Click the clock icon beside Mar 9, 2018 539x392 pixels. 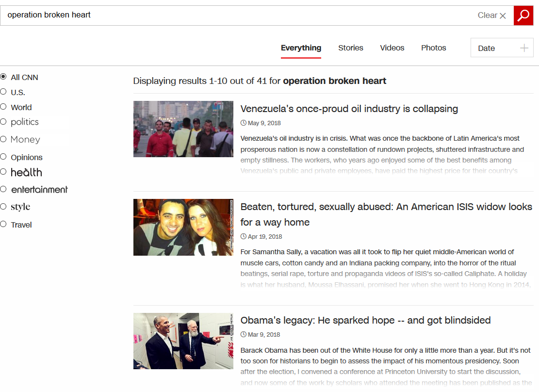(x=244, y=334)
